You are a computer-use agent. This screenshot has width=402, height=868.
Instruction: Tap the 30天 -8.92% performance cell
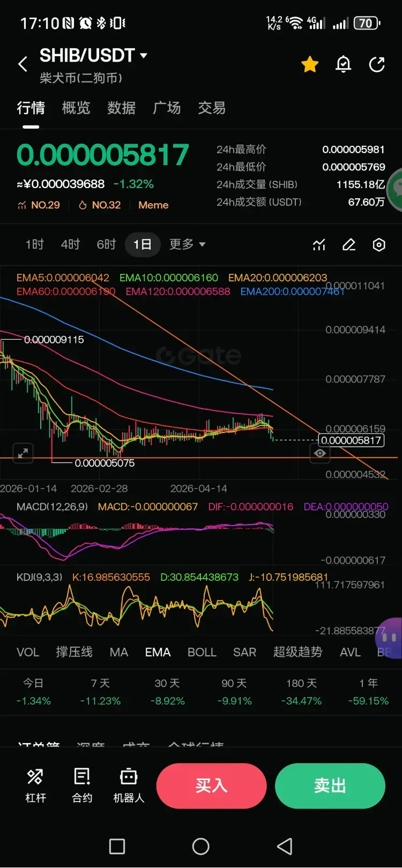pos(167,692)
